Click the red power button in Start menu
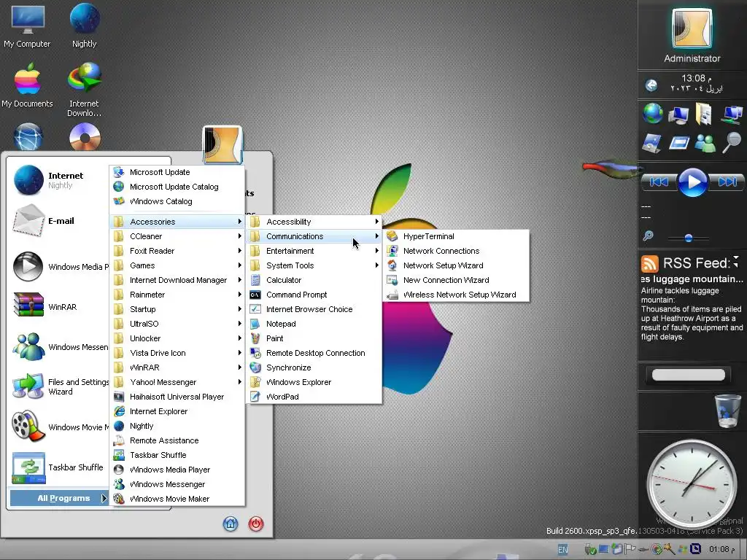Viewport: 747px width, 560px height. (x=256, y=524)
